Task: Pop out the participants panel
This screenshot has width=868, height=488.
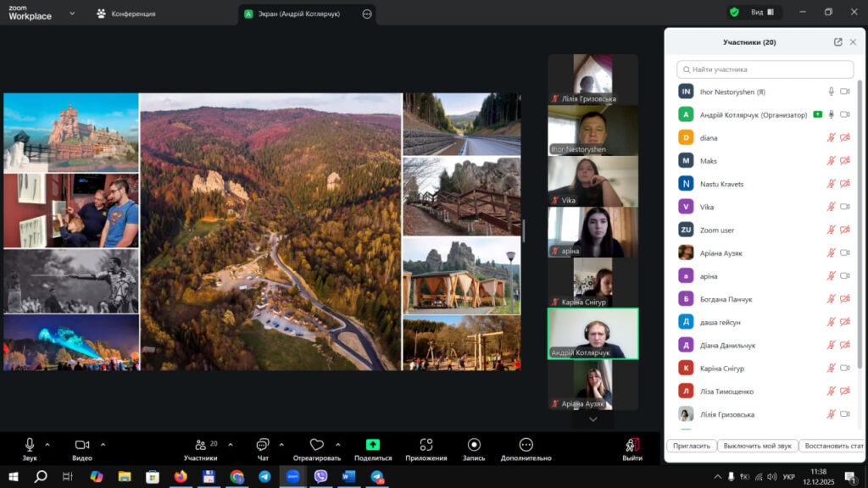Action: click(x=837, y=42)
